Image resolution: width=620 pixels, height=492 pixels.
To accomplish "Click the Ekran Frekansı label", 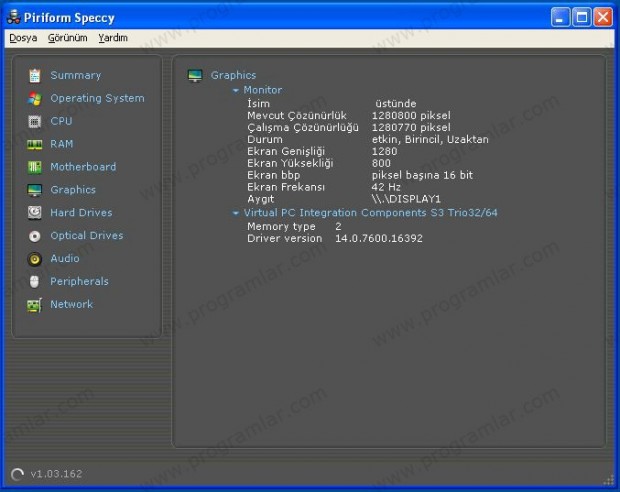I will coord(286,187).
